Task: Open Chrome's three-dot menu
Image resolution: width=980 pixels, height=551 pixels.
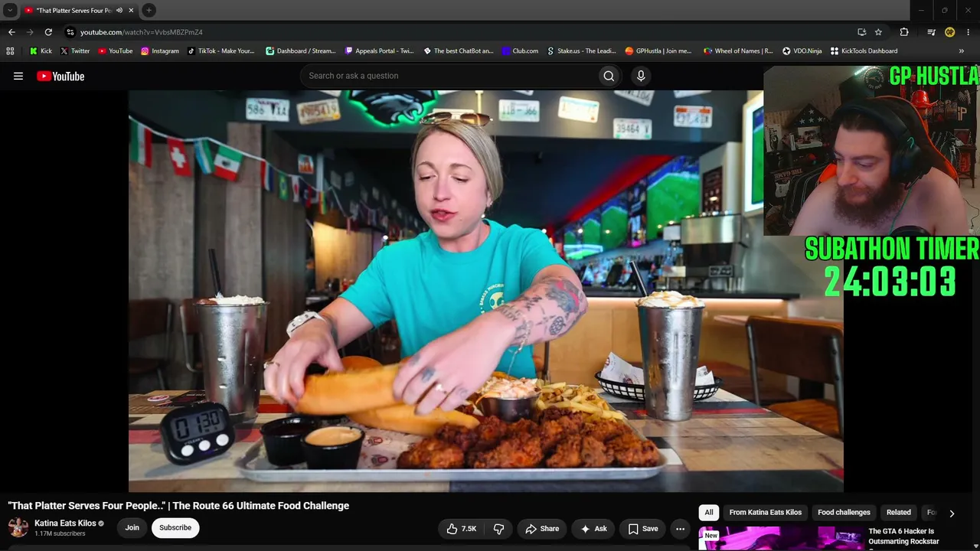Action: 969,32
